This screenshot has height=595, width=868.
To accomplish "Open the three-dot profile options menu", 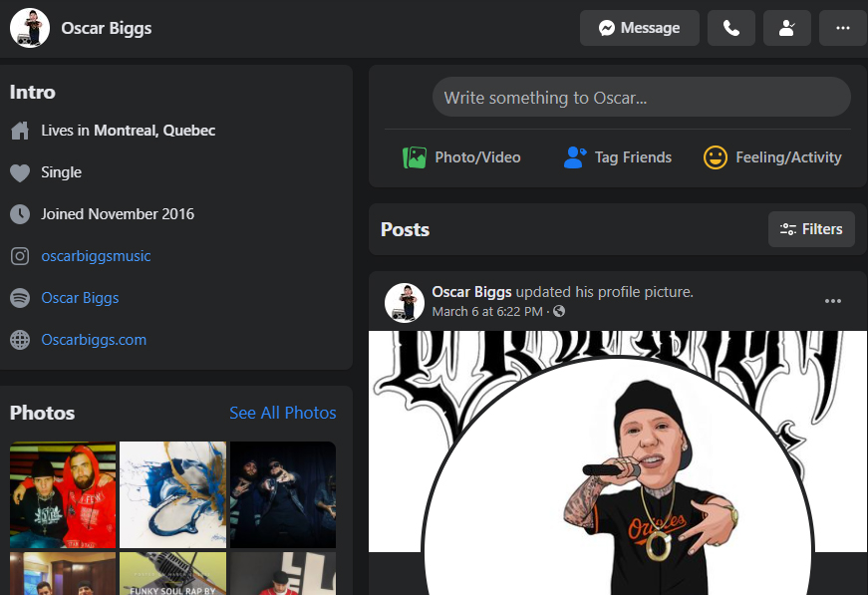I will pos(843,28).
